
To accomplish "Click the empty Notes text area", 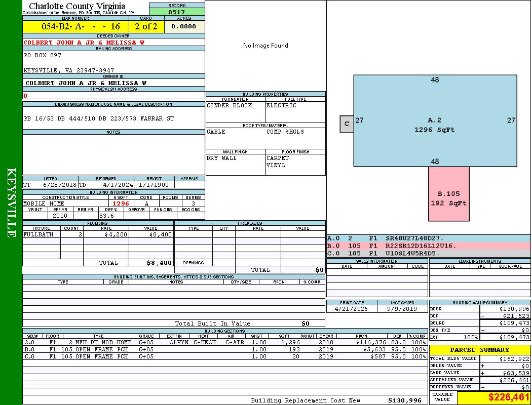I will tap(113, 154).
